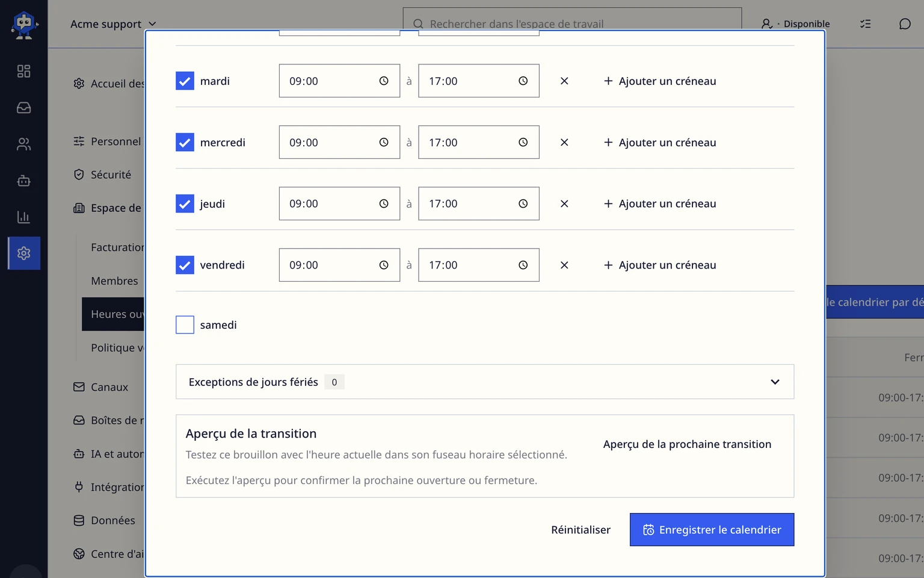This screenshot has height=578, width=924.
Task: Remove the jeudi time slot
Action: click(564, 204)
